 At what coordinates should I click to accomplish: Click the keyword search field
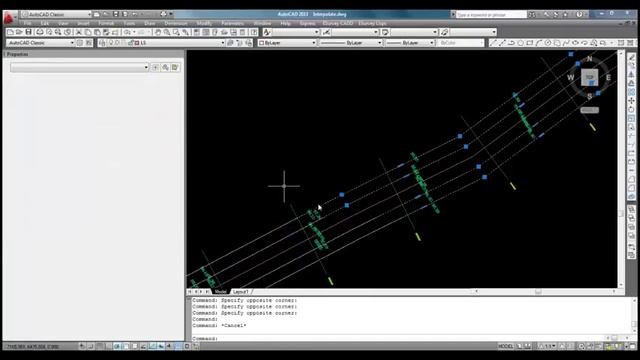click(x=491, y=14)
